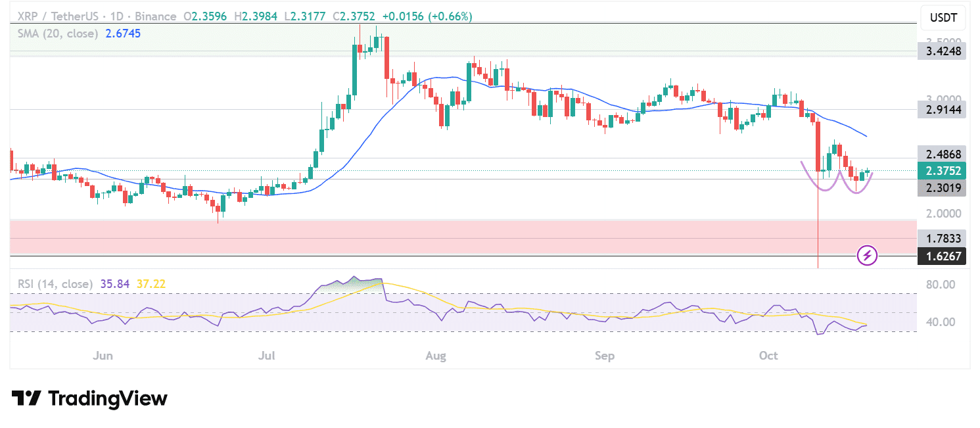This screenshot has width=980, height=428.
Task: Open the USDT currency selector
Action: point(943,18)
